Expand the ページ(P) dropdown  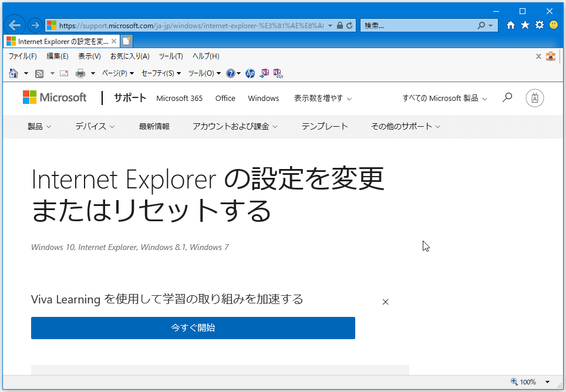click(x=118, y=73)
